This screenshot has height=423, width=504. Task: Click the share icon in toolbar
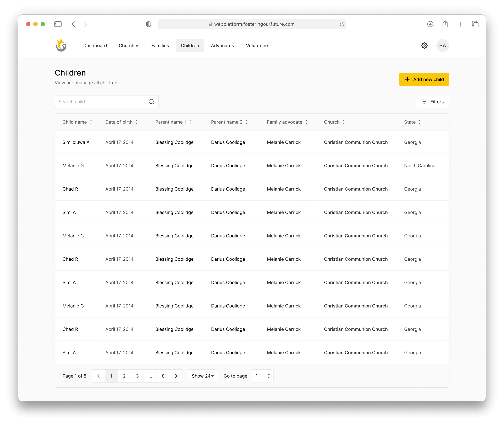point(445,24)
